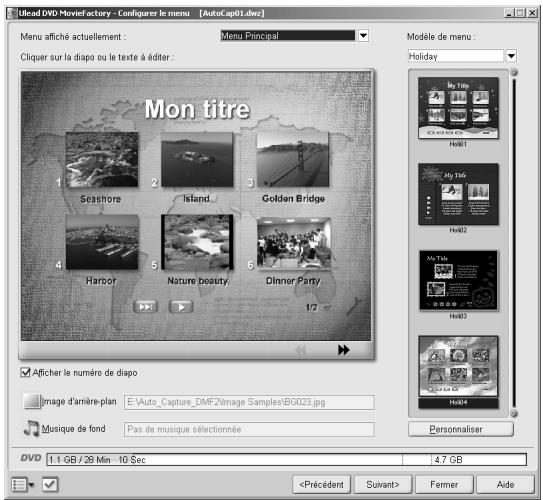
Task: Click the play button in menu preview
Action: click(x=181, y=307)
